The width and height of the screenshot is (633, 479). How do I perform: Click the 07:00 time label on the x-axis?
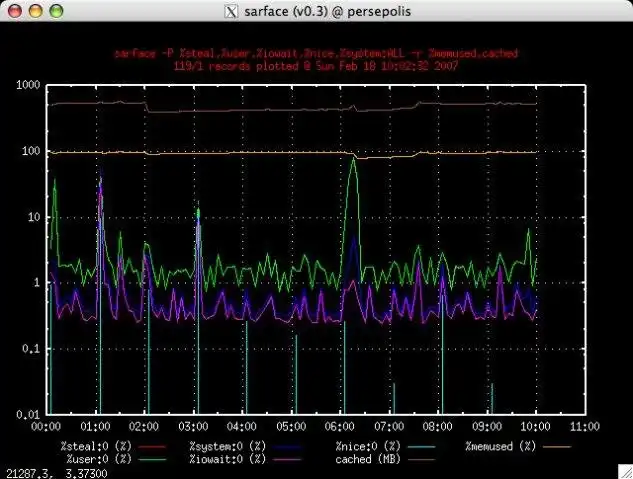(389, 427)
